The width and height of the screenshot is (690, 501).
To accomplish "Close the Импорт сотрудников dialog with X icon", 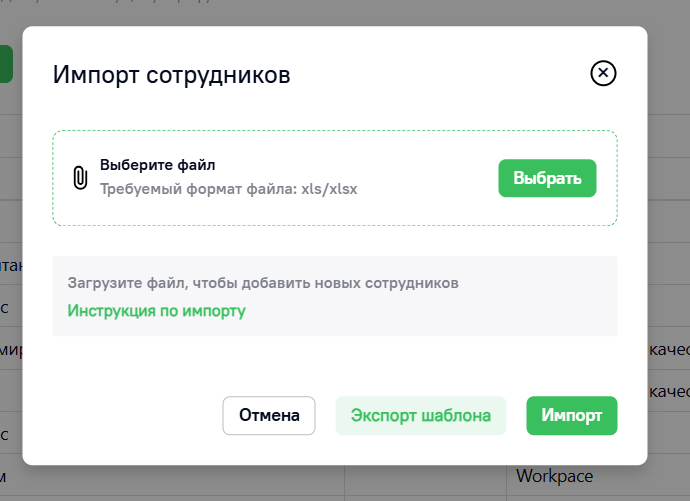I will pos(603,73).
